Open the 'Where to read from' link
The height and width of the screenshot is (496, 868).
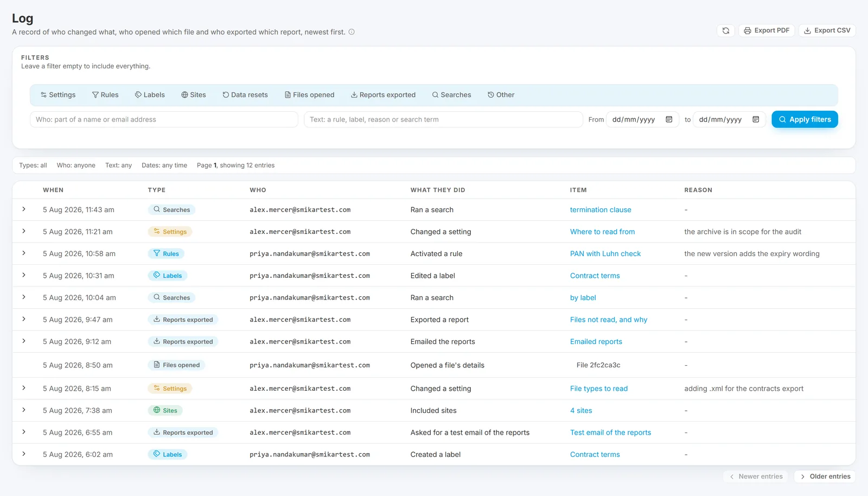click(x=602, y=232)
